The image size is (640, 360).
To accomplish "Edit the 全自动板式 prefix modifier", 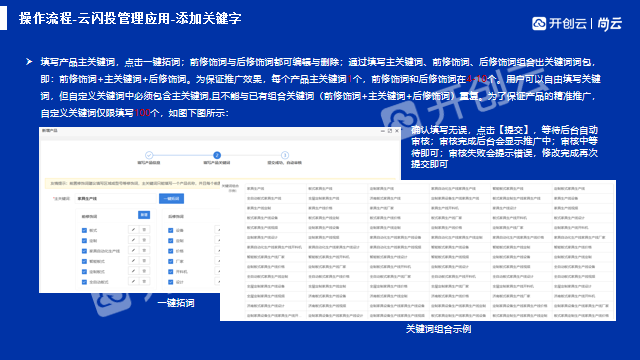I will (x=133, y=282).
